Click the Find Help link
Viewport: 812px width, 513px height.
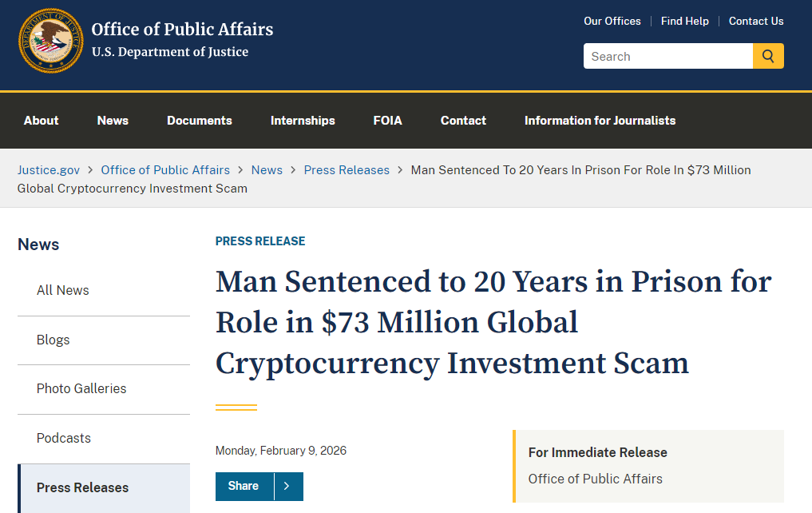pyautogui.click(x=685, y=21)
